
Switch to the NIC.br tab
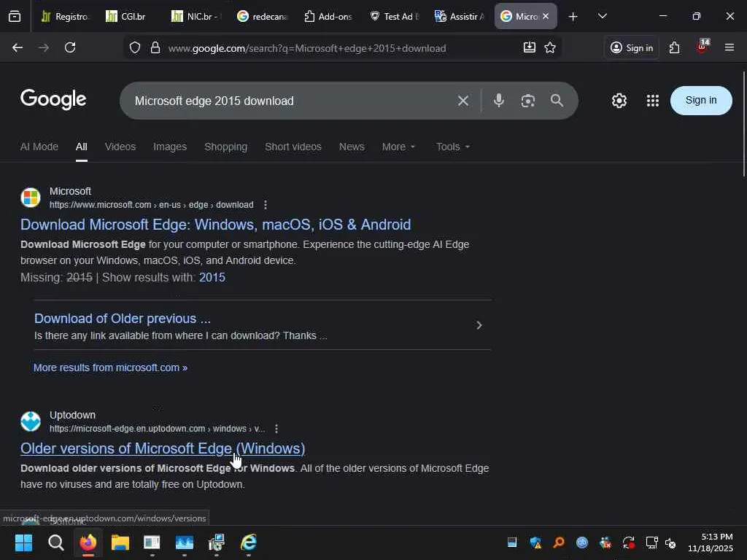point(196,17)
